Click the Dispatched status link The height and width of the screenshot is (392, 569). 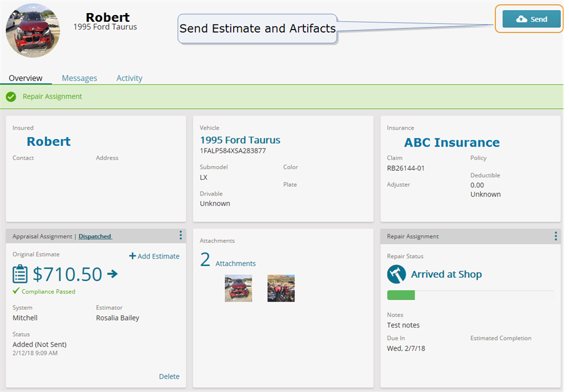[95, 237]
